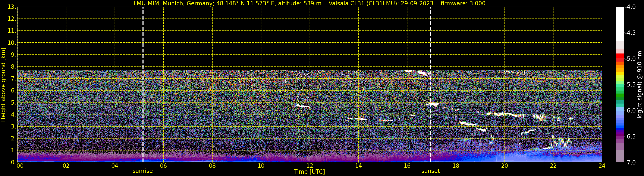Click the Height above ground [km] axis title

(3, 85)
